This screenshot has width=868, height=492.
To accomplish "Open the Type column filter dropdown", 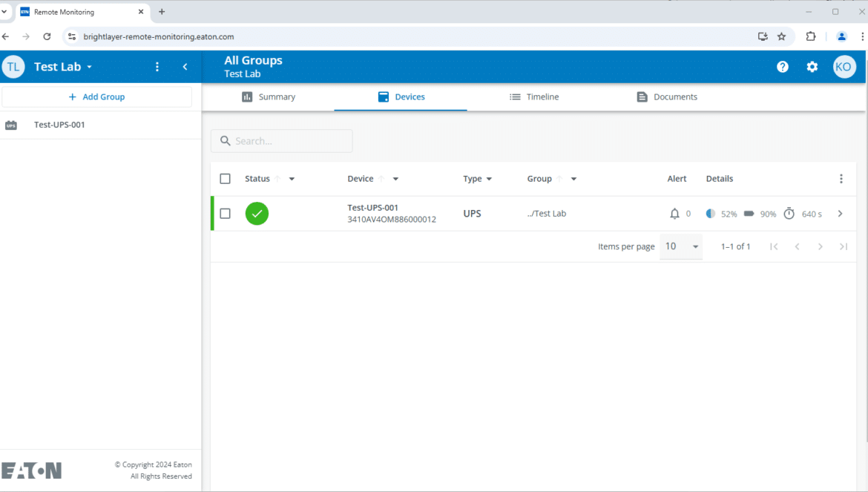I will pyautogui.click(x=490, y=179).
